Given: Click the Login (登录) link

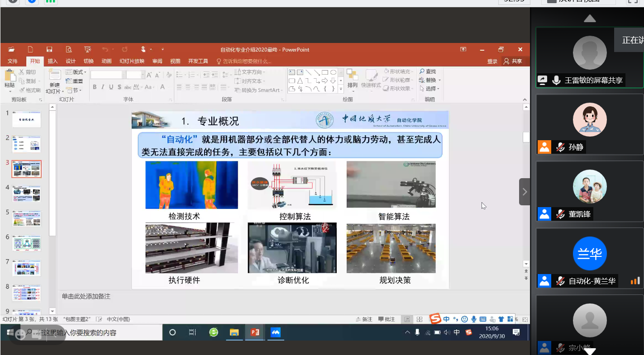Looking at the screenshot, I should pyautogui.click(x=492, y=62).
